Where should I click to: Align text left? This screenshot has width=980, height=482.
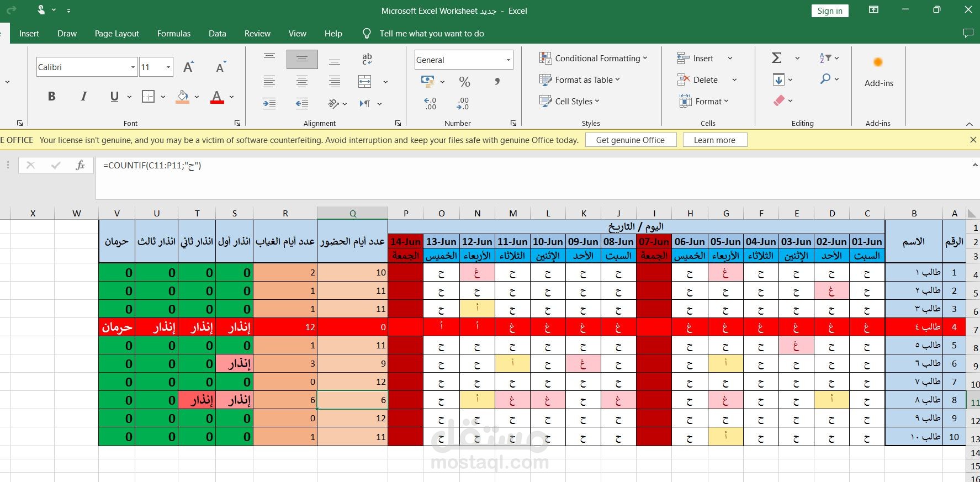(269, 82)
